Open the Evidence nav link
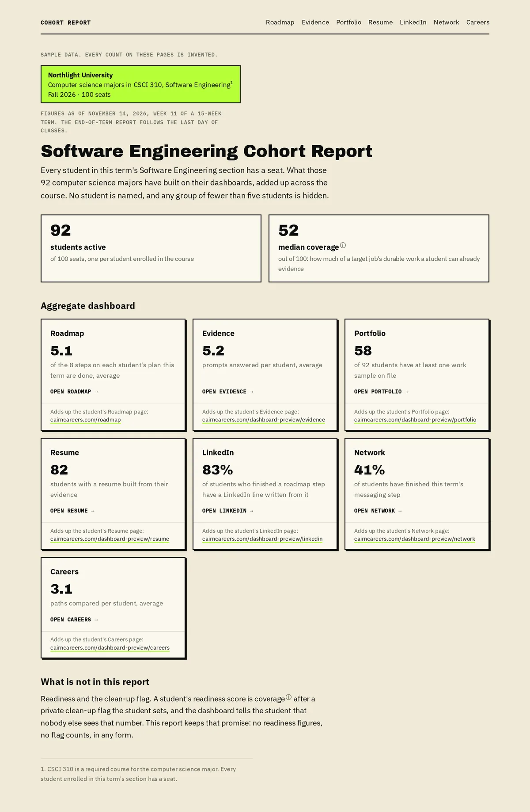 pos(315,23)
